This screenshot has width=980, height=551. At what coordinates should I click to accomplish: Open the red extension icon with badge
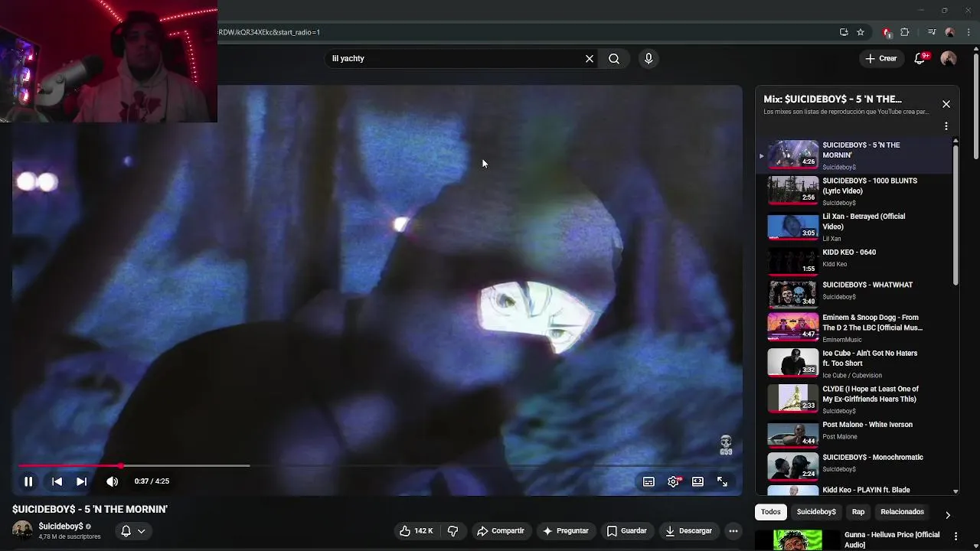pyautogui.click(x=887, y=32)
